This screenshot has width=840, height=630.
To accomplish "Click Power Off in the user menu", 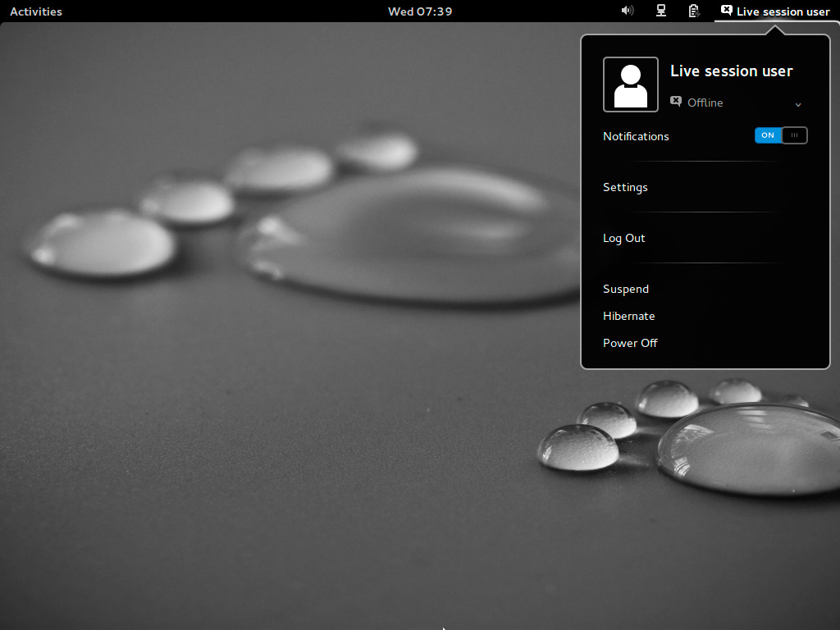I will [630, 343].
